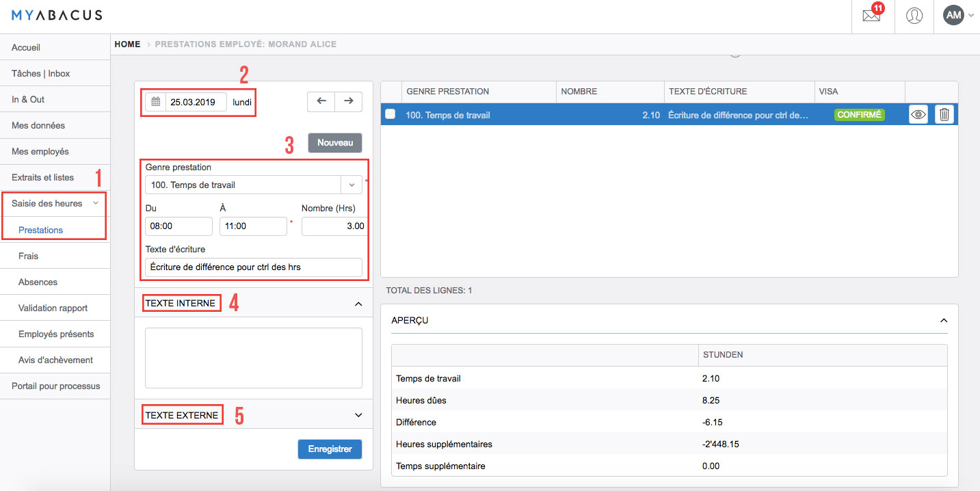Click Temps supplémentaire row label
This screenshot has height=491, width=980.
(440, 466)
